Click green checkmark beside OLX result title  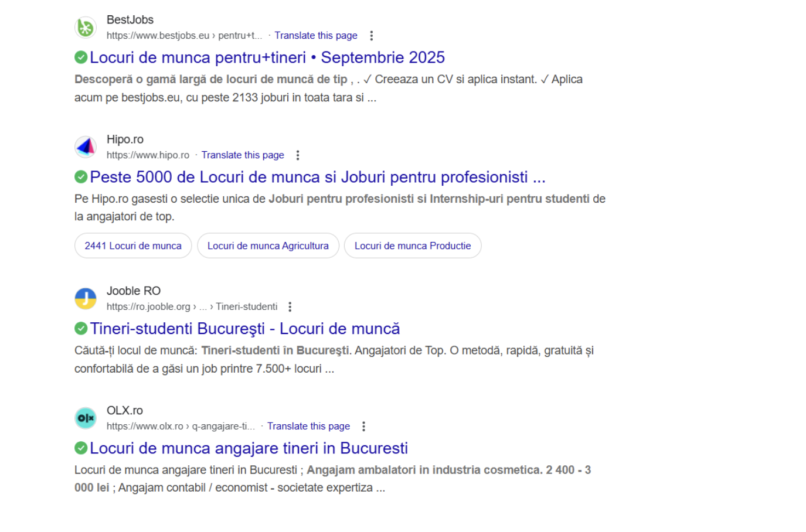(81, 448)
